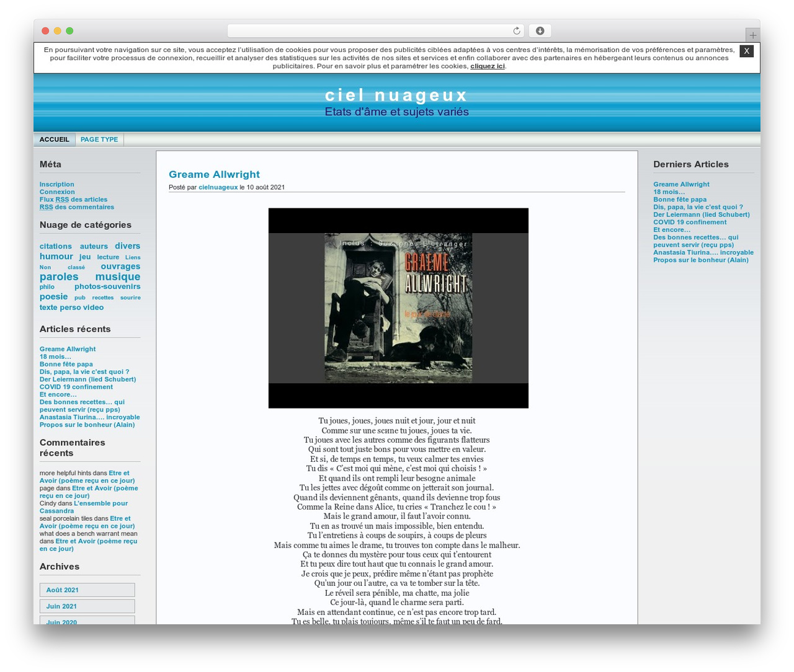Open 'Bonne fête papa' in Articles récents
Image resolution: width=794 pixels, height=672 pixels.
[66, 365]
